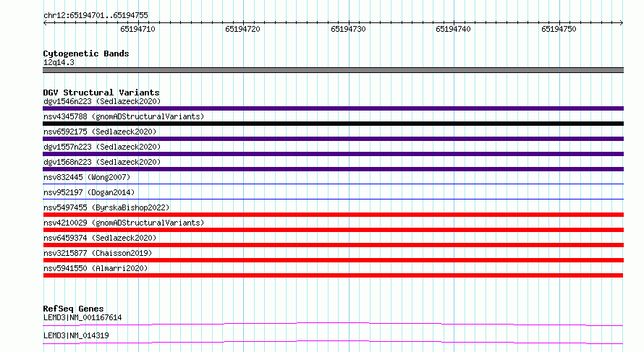Open transcript LEMD3|NM_001167614
This screenshot has width=644, height=352.
pyautogui.click(x=82, y=317)
